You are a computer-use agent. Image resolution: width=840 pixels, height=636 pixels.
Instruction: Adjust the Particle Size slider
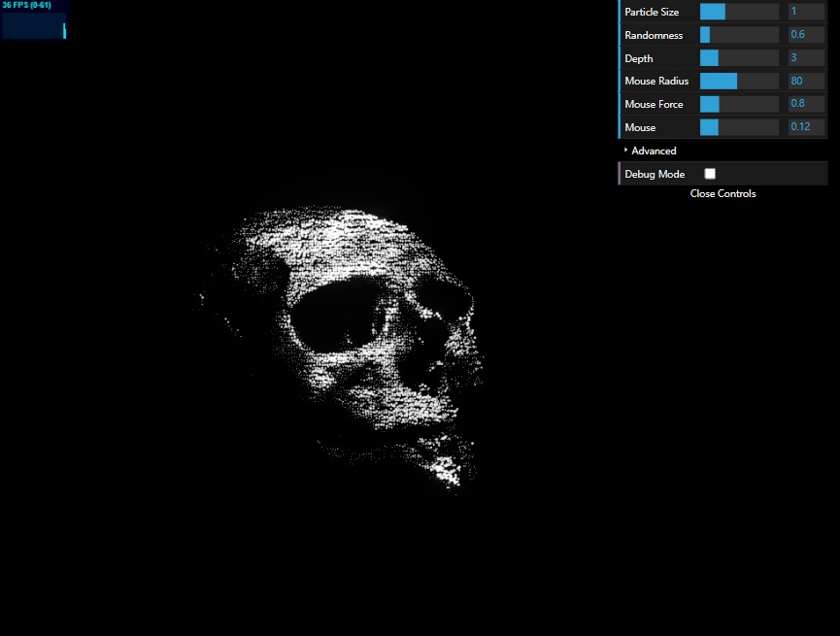click(x=739, y=12)
